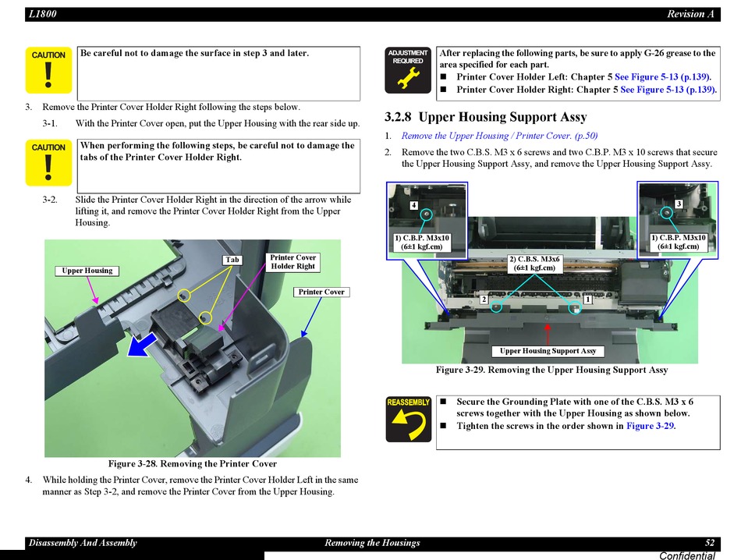Click the footer text Disassembly And Assembly
This screenshot has height=560, width=741.
(x=83, y=543)
